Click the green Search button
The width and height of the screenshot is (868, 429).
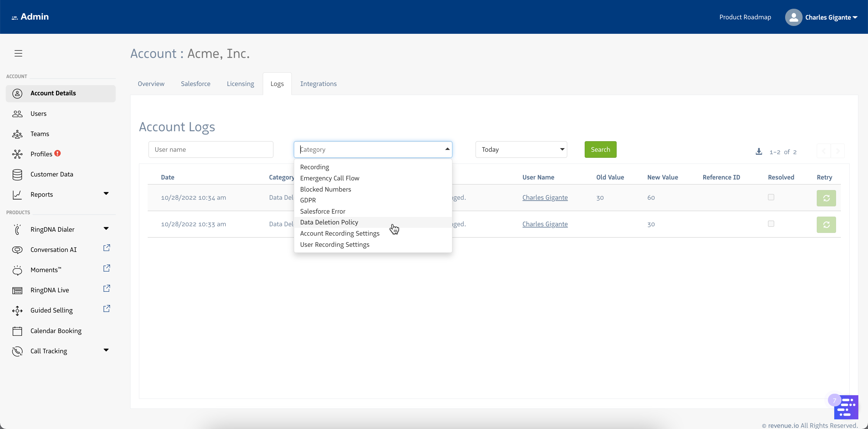600,149
